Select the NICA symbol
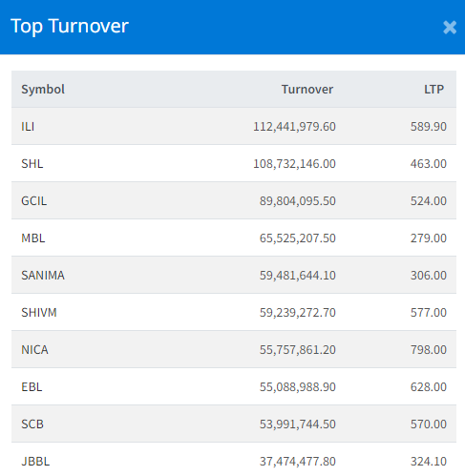The width and height of the screenshot is (465, 476). [x=34, y=350]
